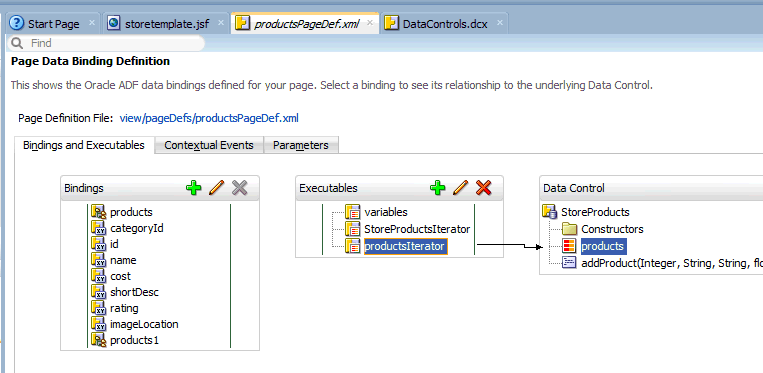Select the StoreProductsIterator executable

pos(417,229)
